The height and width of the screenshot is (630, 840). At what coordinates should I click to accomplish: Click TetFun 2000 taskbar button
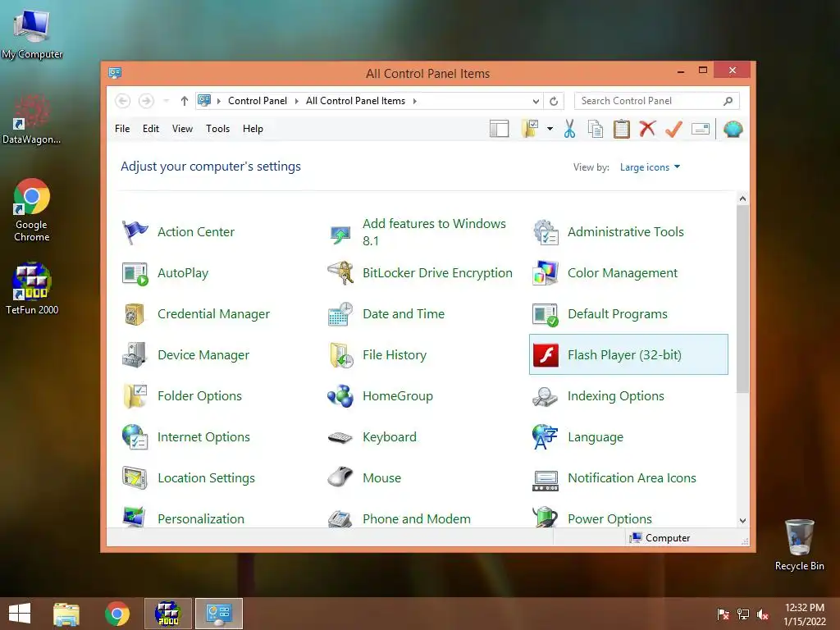(167, 614)
